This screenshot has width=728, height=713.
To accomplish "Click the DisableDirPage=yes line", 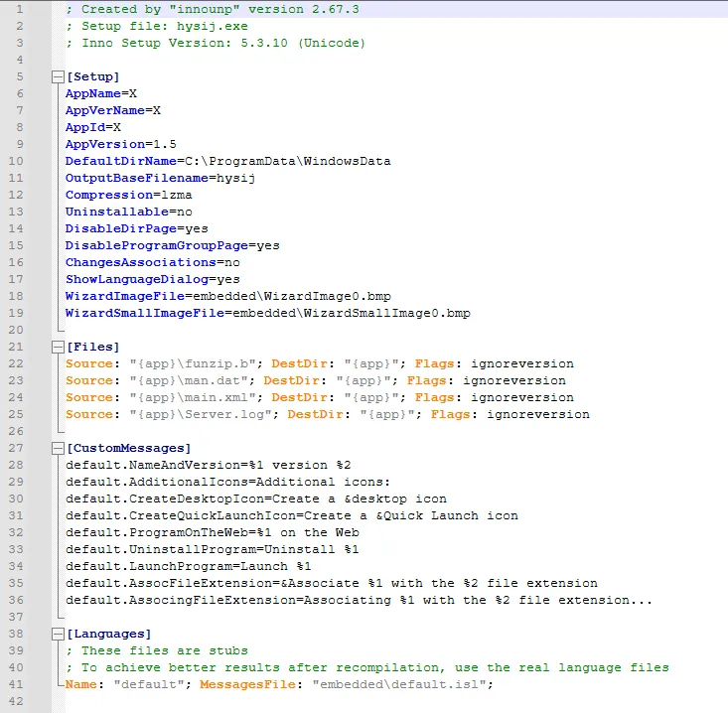I will [x=136, y=228].
